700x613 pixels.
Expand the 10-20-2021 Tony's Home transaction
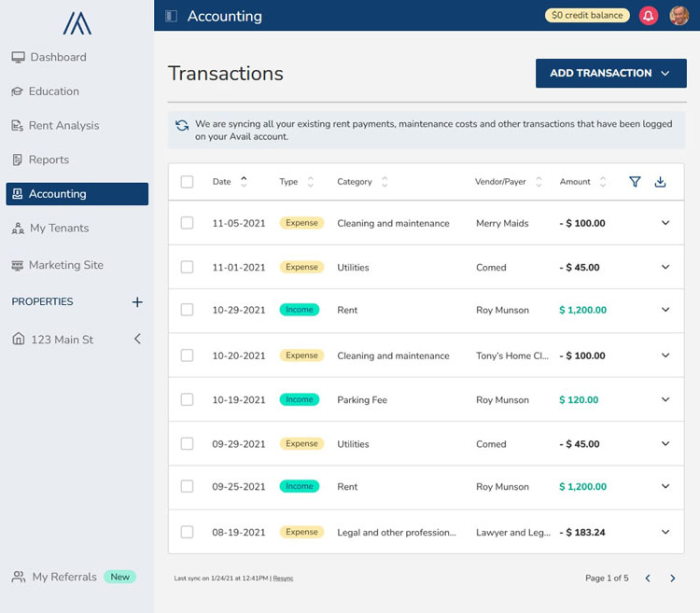(x=665, y=355)
